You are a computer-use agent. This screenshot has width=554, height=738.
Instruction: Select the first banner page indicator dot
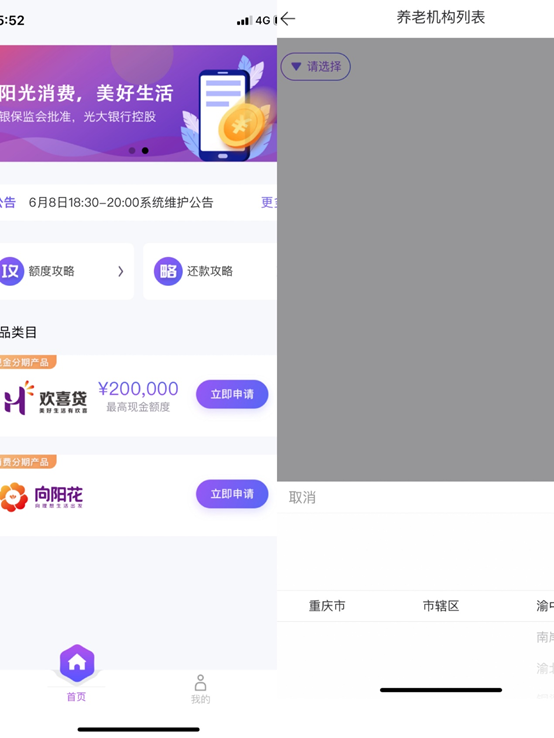coord(132,151)
